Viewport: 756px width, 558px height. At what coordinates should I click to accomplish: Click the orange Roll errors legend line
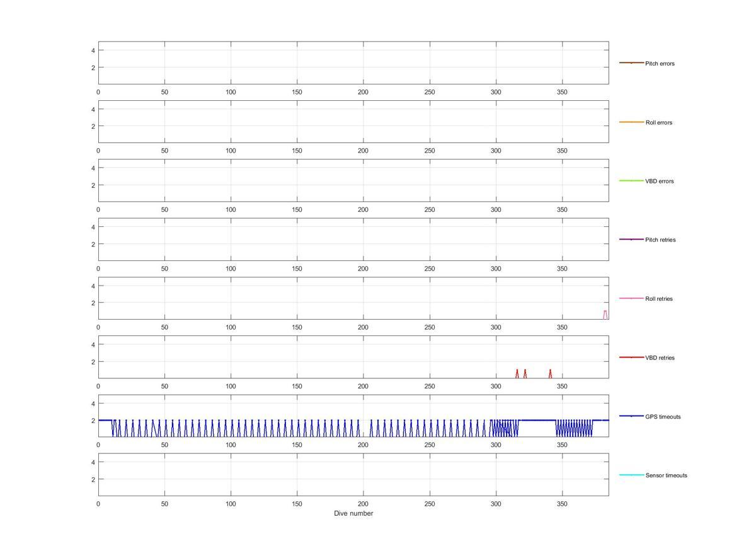tap(631, 122)
